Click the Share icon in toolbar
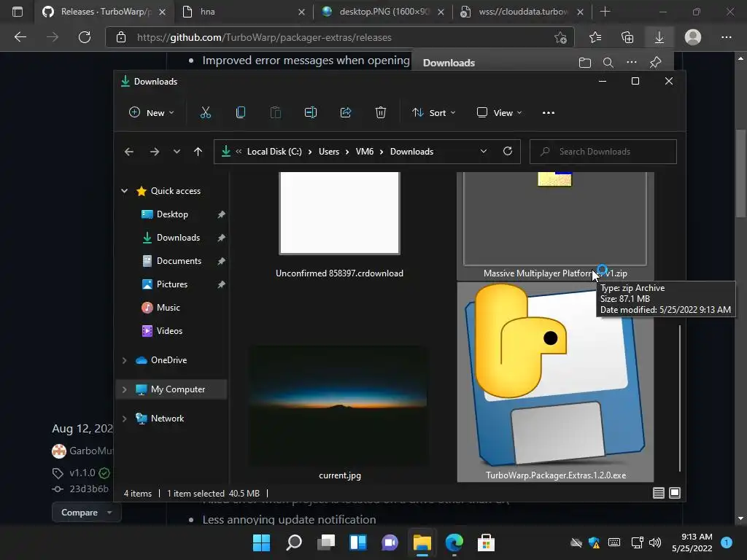747x560 pixels. pos(346,112)
